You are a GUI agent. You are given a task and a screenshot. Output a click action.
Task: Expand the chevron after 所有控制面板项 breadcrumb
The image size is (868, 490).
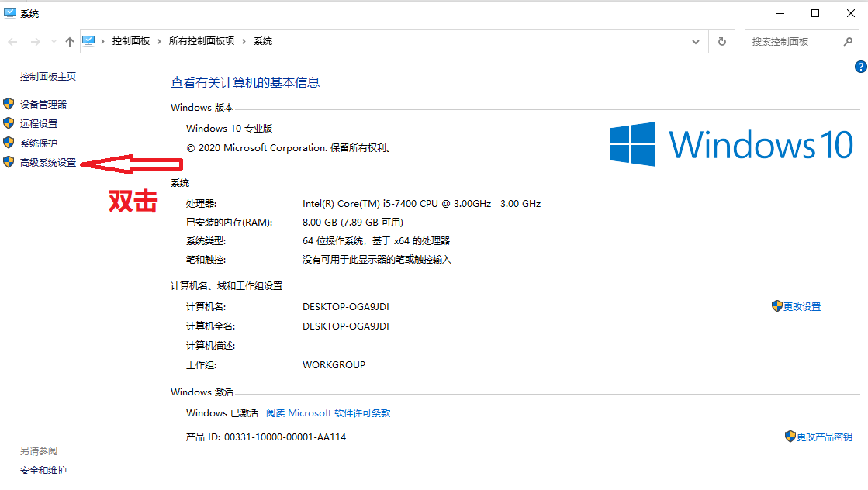(244, 41)
